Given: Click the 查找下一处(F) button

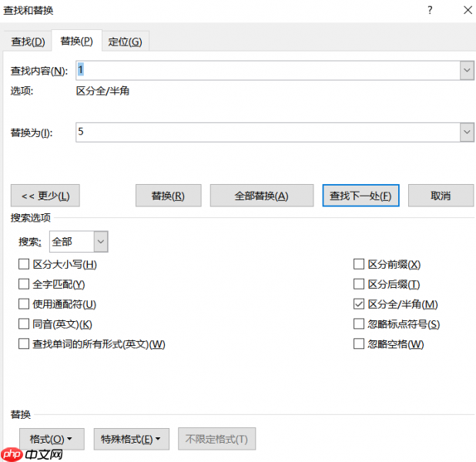Looking at the screenshot, I should point(360,196).
